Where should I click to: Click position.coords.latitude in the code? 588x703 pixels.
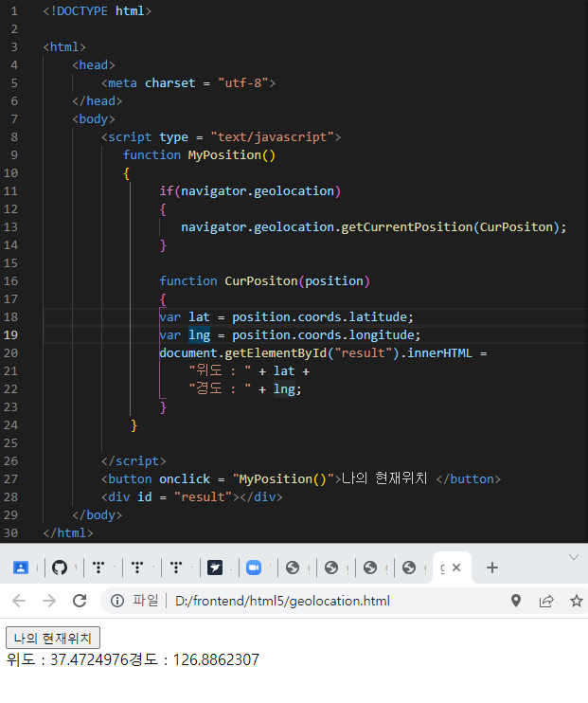pos(319,317)
